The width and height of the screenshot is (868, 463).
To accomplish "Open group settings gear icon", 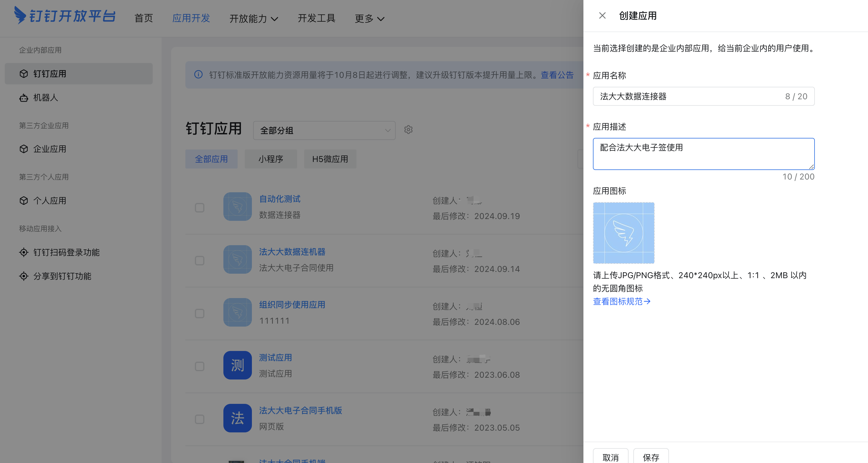I will click(408, 130).
